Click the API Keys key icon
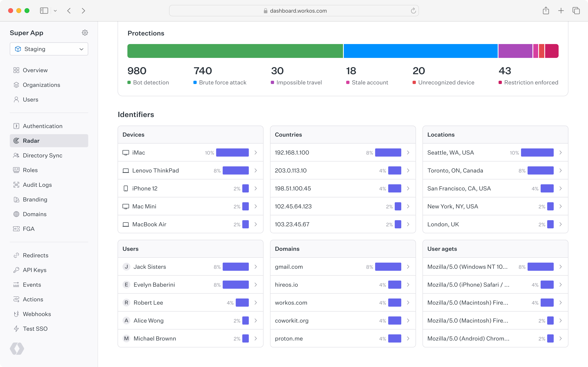Image resolution: width=588 pixels, height=367 pixels. click(x=16, y=270)
